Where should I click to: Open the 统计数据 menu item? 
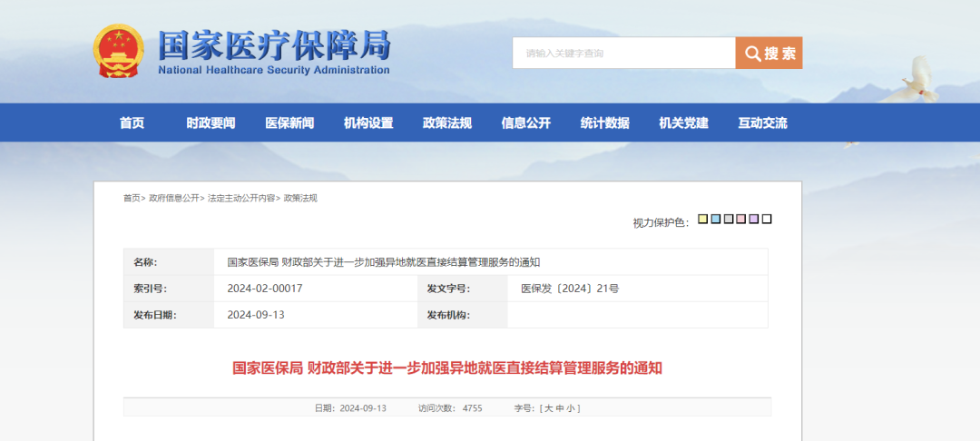tap(604, 123)
